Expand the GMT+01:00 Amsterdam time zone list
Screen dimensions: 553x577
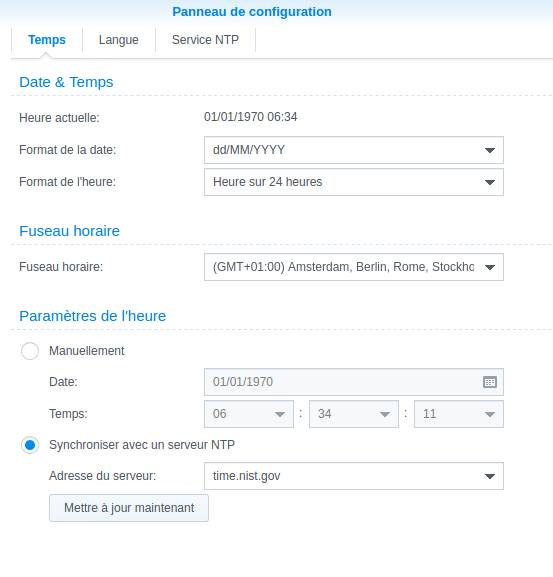click(x=354, y=267)
